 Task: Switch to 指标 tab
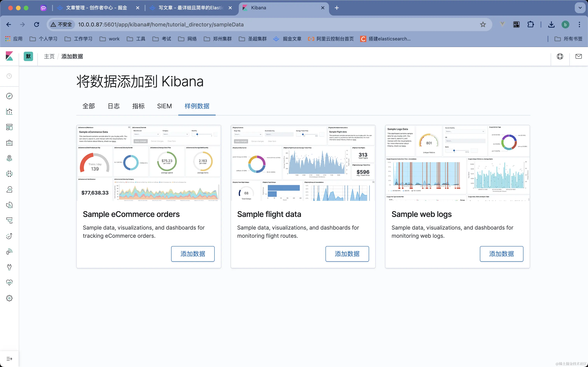138,106
